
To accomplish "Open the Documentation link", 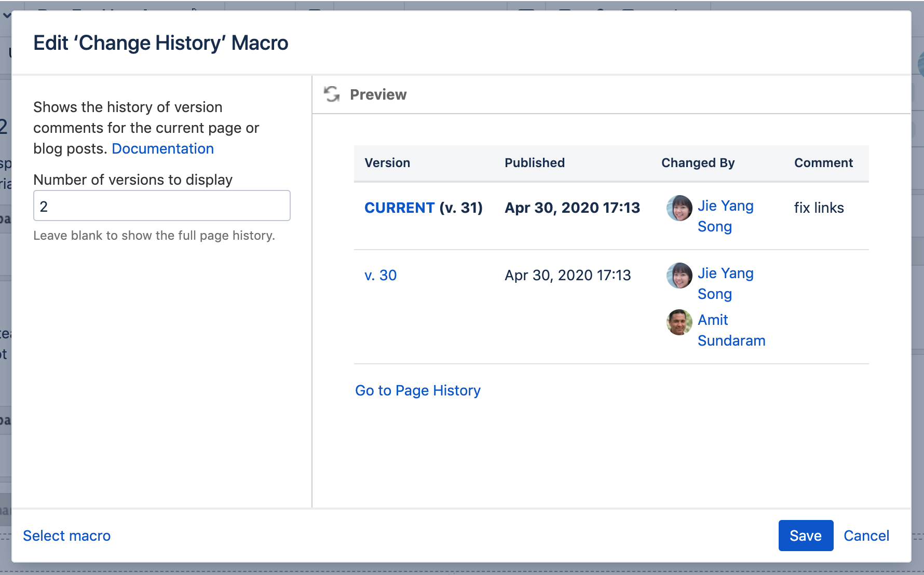I will tap(162, 149).
